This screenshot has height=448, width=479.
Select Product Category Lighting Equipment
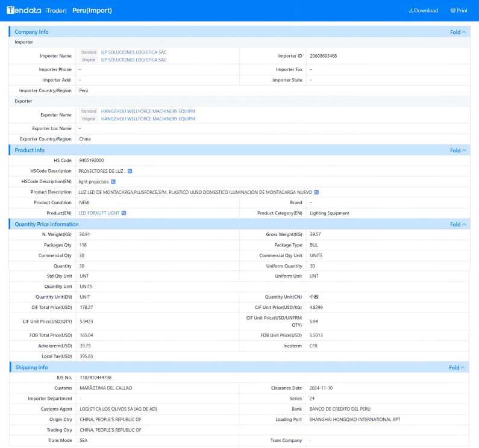coord(330,213)
